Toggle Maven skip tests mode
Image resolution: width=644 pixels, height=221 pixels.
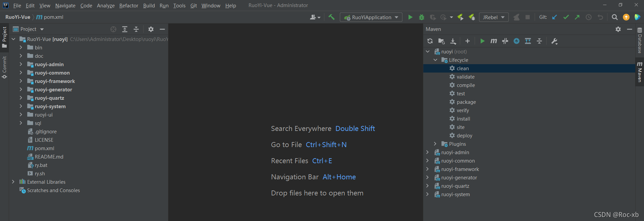click(x=517, y=41)
